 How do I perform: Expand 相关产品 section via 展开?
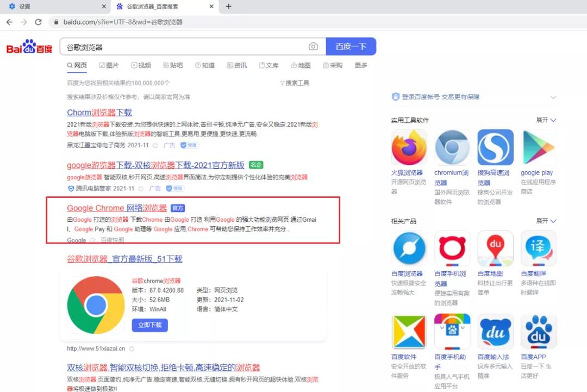(x=547, y=221)
